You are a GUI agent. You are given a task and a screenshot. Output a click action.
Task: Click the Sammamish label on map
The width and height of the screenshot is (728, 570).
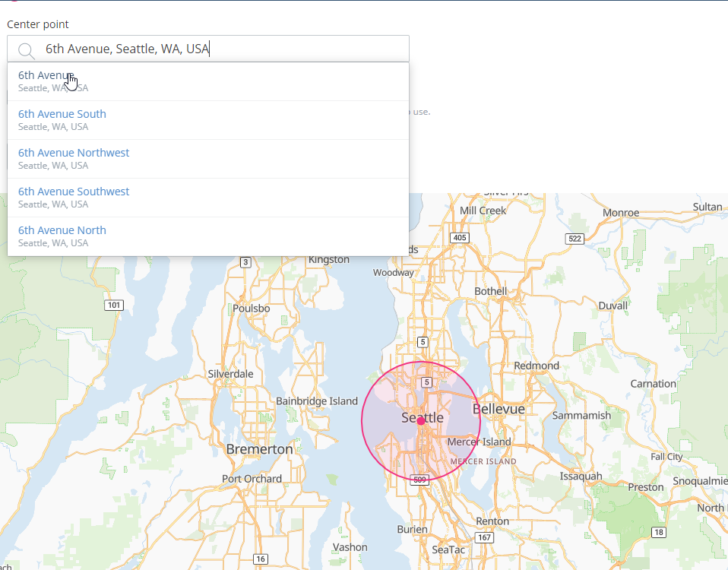(x=581, y=416)
